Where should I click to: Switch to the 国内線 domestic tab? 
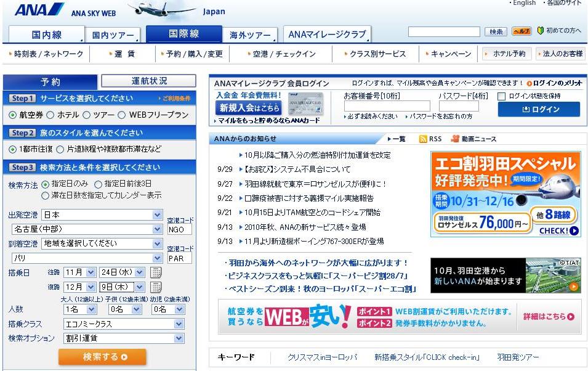click(x=46, y=35)
